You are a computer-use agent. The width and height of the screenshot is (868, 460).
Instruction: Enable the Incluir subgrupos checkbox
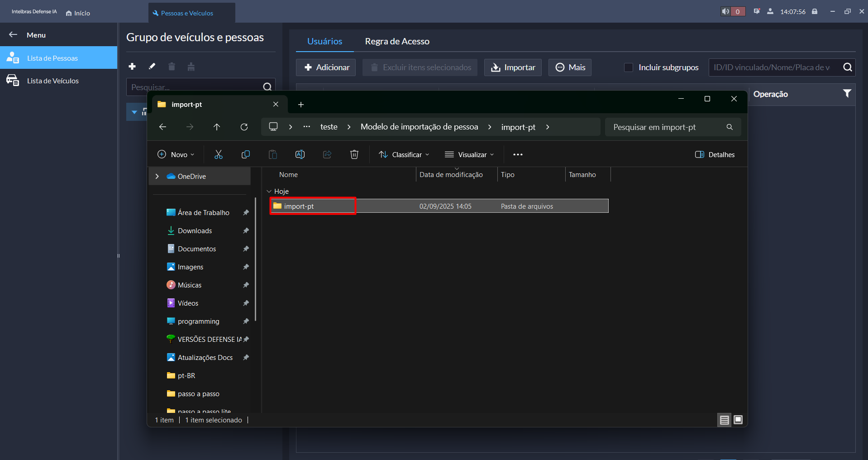pyautogui.click(x=628, y=67)
